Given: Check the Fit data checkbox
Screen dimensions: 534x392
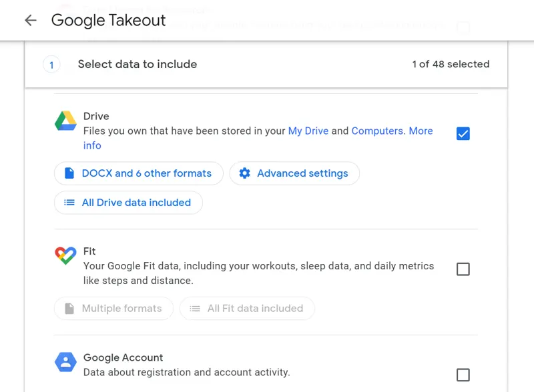Looking at the screenshot, I should pos(463,269).
